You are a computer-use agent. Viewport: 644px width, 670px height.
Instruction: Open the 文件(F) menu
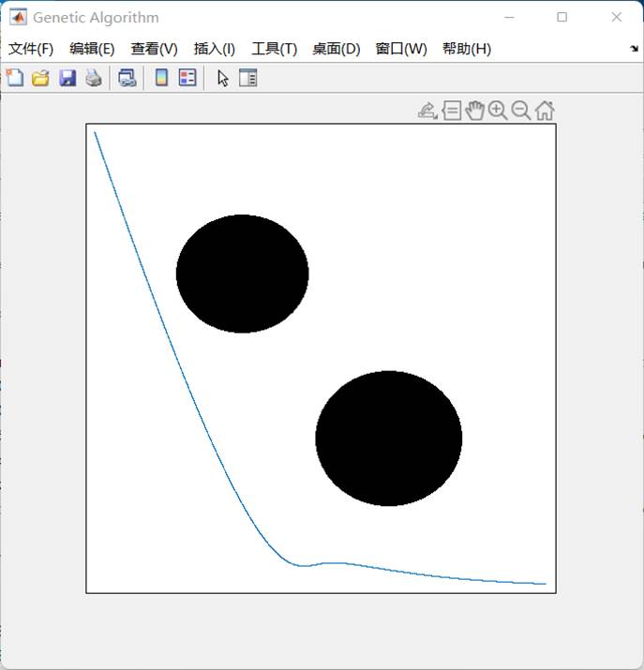click(31, 49)
